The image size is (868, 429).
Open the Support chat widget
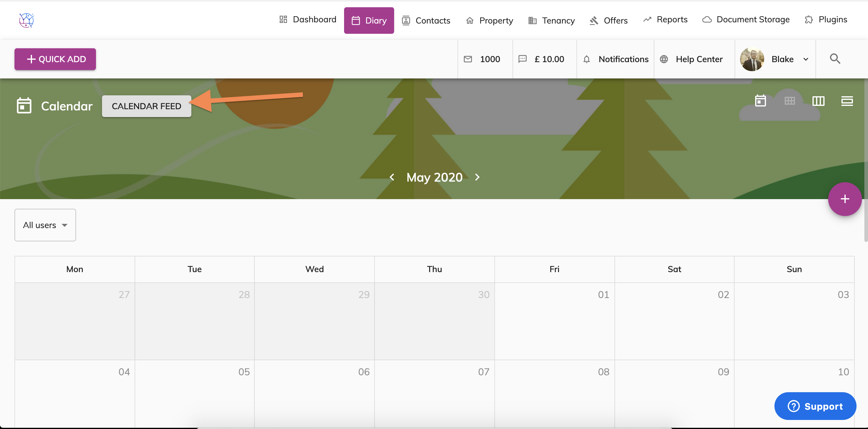815,406
